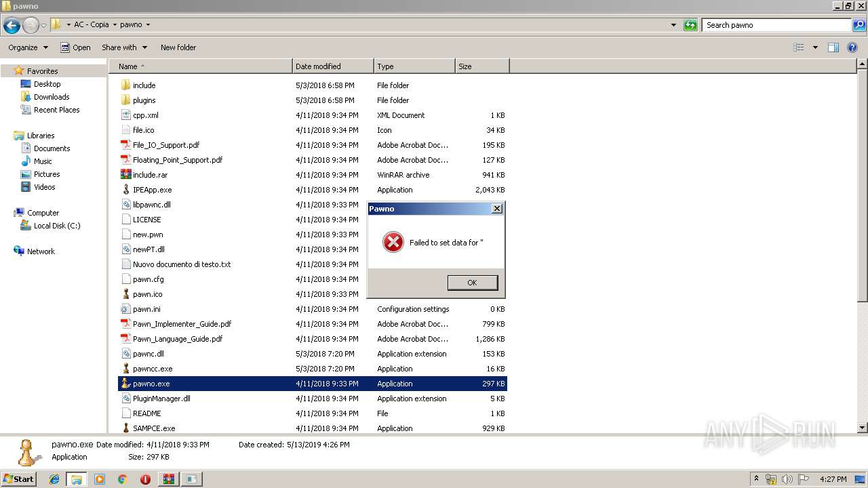Open the Music library
Screen dimensions: 868x488
point(43,161)
